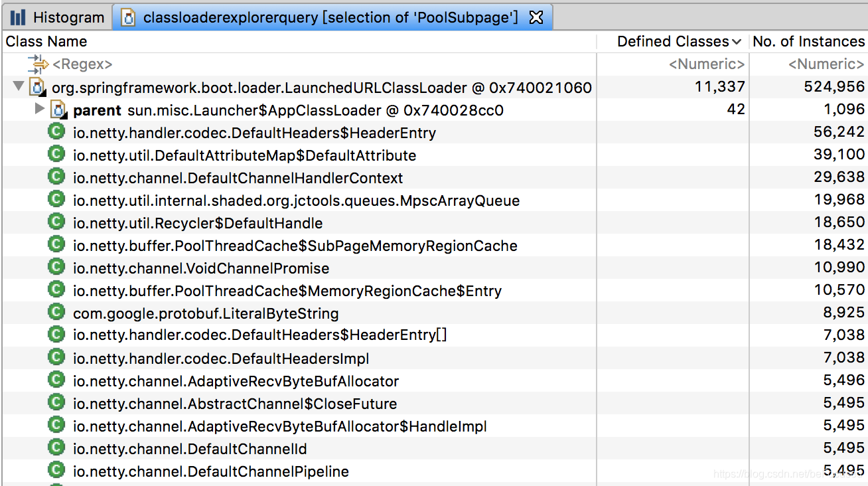This screenshot has height=486, width=868.
Task: Select io.netty.util.DefaultAttributeMap$DefaultAttribute row
Action: click(434, 155)
